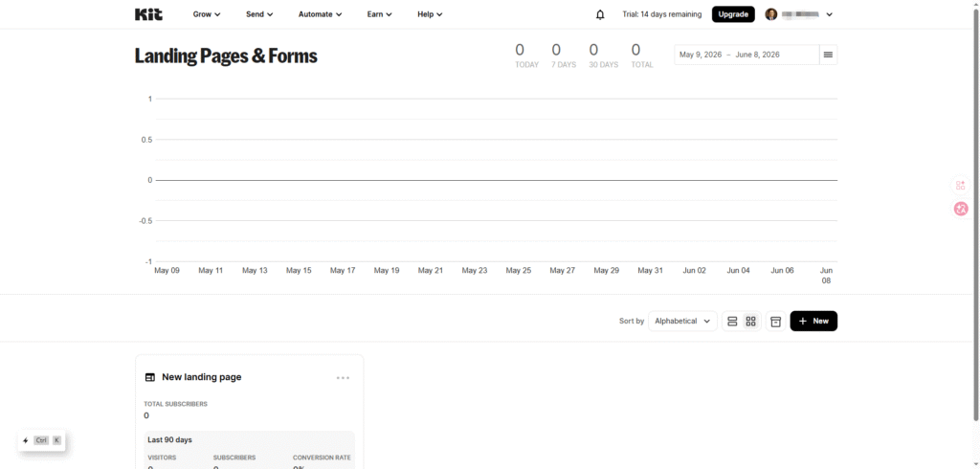Image resolution: width=980 pixels, height=469 pixels.
Task: Open the chart options hamburger menu
Action: pos(828,55)
